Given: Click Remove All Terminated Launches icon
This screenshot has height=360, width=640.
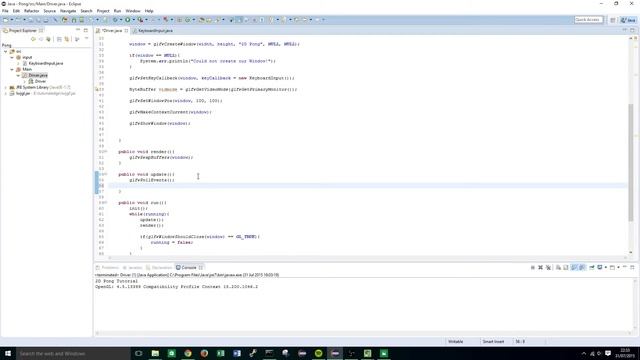Looking at the screenshot, I should [x=548, y=268].
